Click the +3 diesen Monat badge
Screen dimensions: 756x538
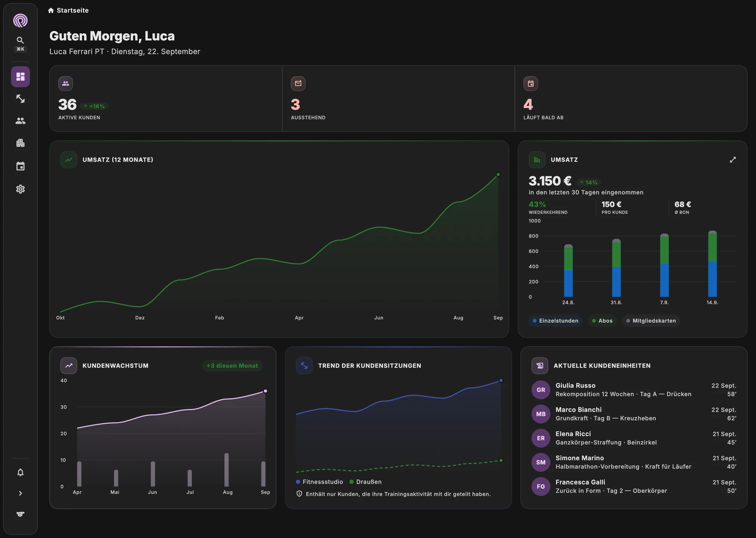coord(232,365)
